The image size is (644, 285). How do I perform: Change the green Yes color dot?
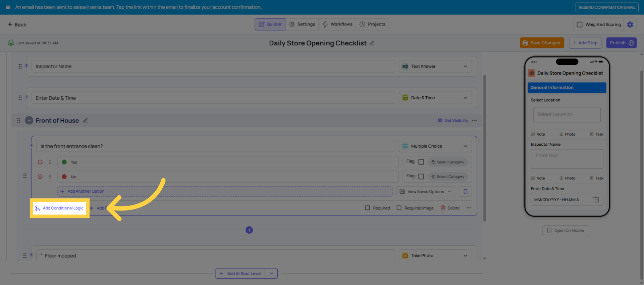pos(64,162)
